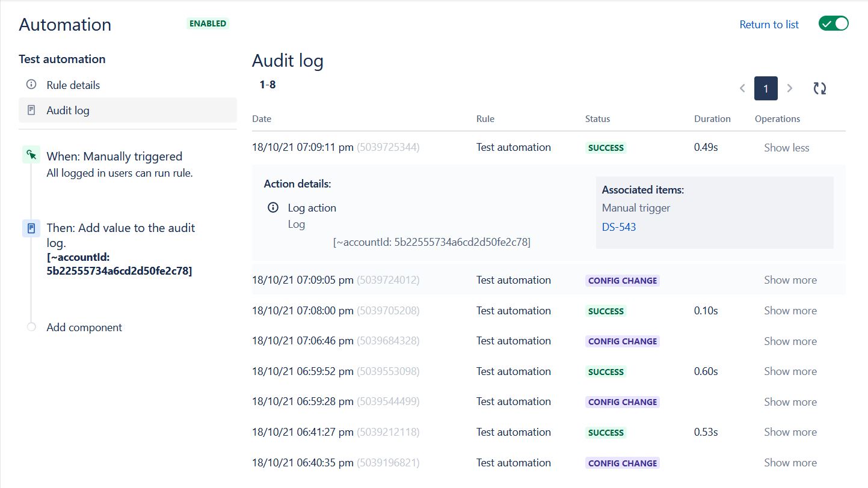Expand the 07:09:05 pm entry with Show more
This screenshot has height=488, width=868.
[790, 280]
